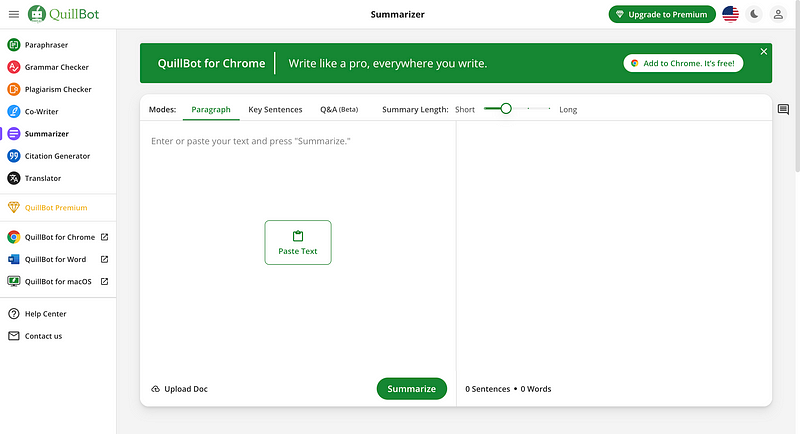Screen dimensions: 800x434
Task: Click the Upload Doc cloud icon
Action: tap(156, 389)
